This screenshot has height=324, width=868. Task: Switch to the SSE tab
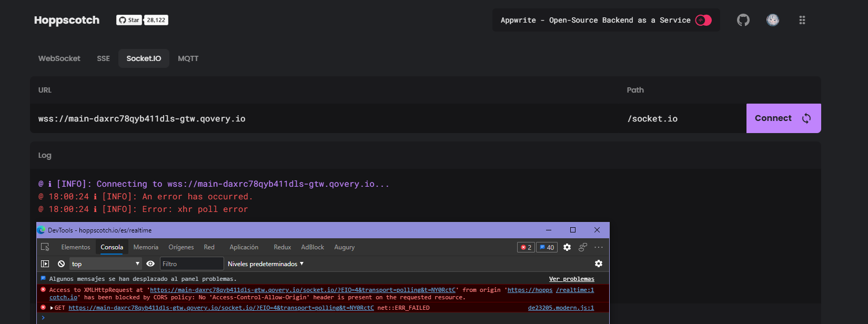104,58
